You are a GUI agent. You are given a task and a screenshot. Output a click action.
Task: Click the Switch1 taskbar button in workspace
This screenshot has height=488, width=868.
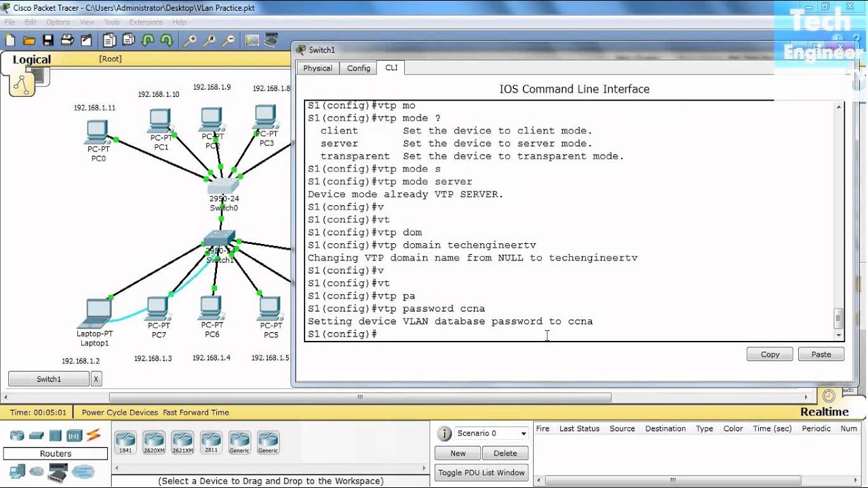point(49,380)
